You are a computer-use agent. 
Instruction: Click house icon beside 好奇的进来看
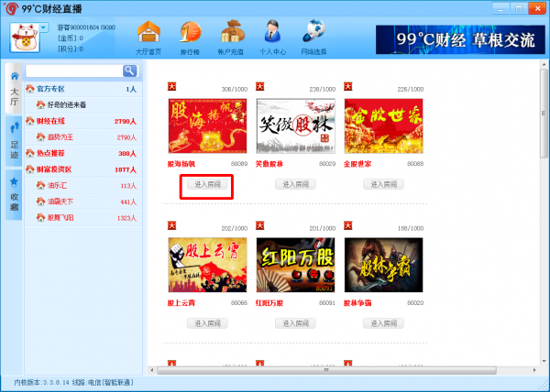coord(41,104)
